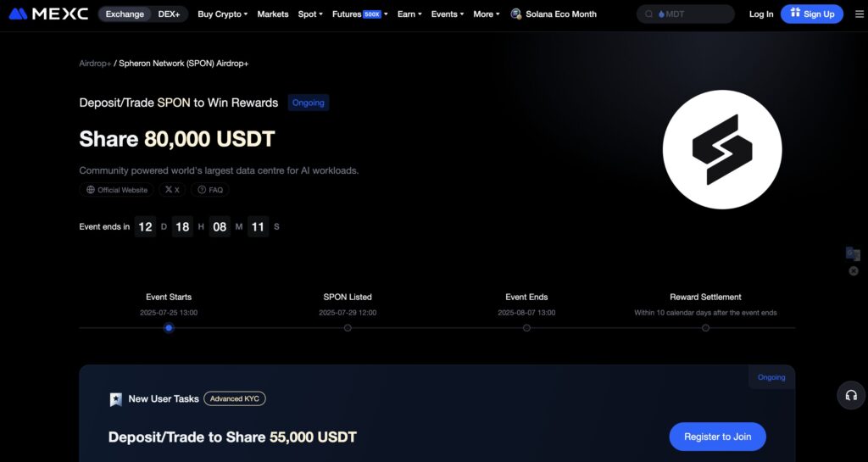Focus the MDT search field
The height and width of the screenshot is (462, 868).
pyautogui.click(x=685, y=14)
